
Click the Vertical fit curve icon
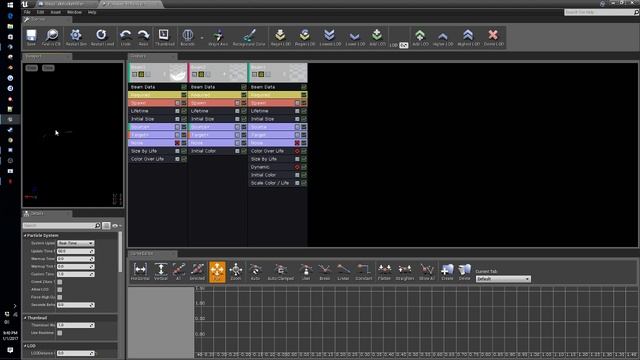tap(161, 270)
